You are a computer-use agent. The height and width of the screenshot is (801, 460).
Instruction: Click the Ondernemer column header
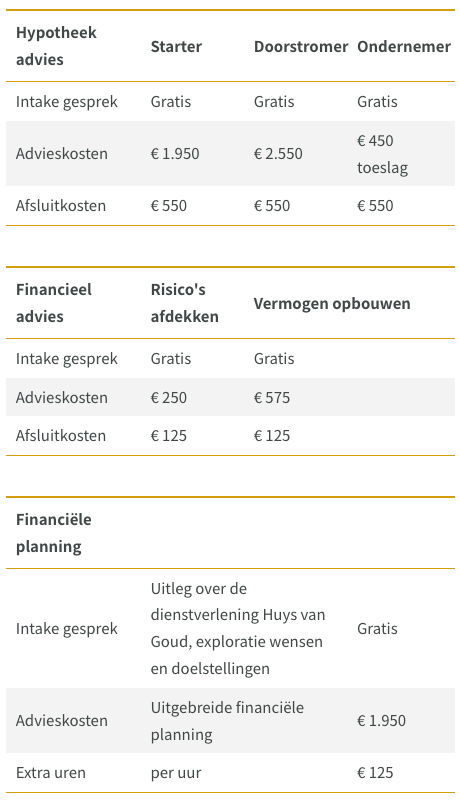click(404, 46)
